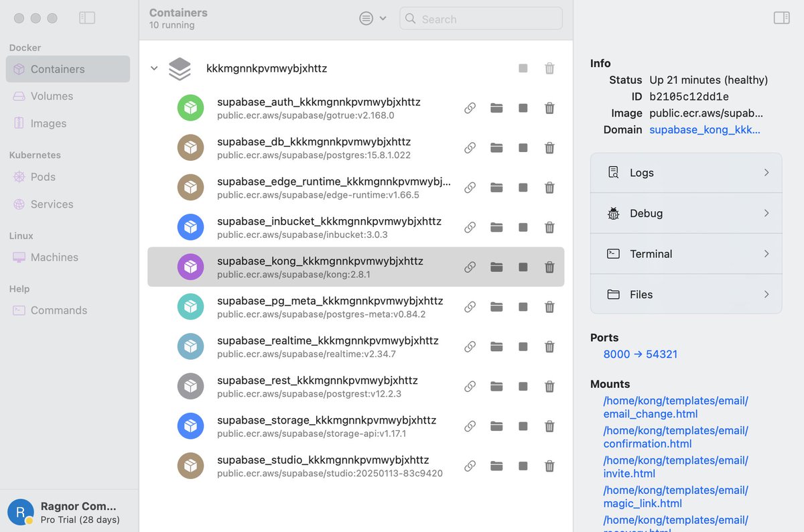Select supabase_inbucket container row

(356, 227)
